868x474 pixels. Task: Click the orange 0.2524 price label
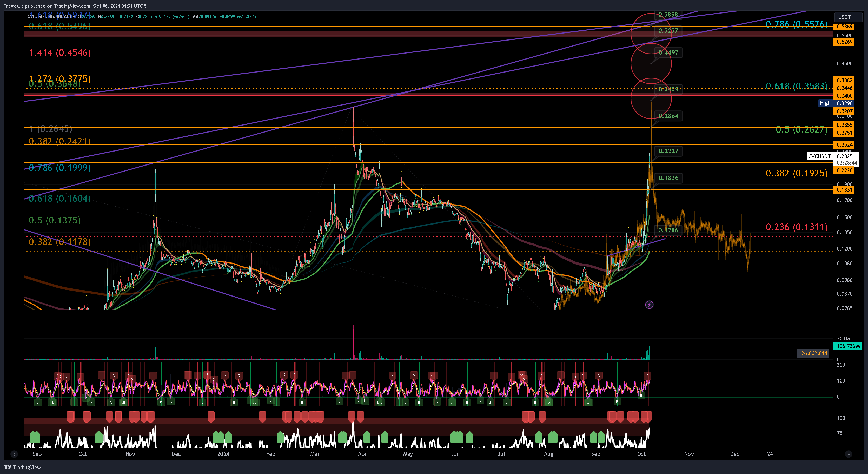[844, 145]
